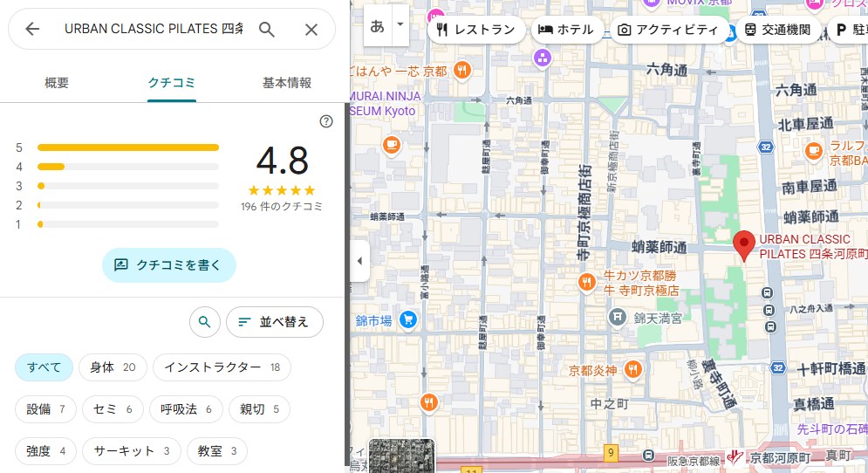
Task: Click the クチコミを書く button
Action: [169, 264]
